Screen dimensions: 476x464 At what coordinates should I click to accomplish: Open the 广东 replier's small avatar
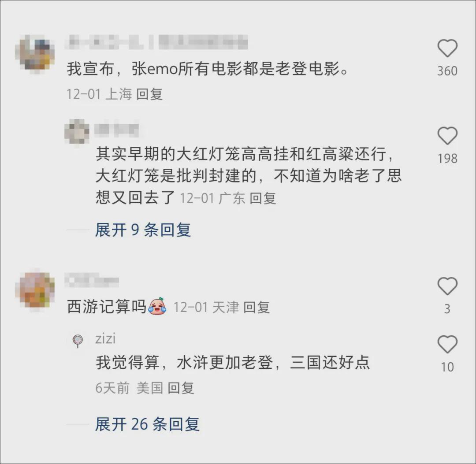(77, 131)
